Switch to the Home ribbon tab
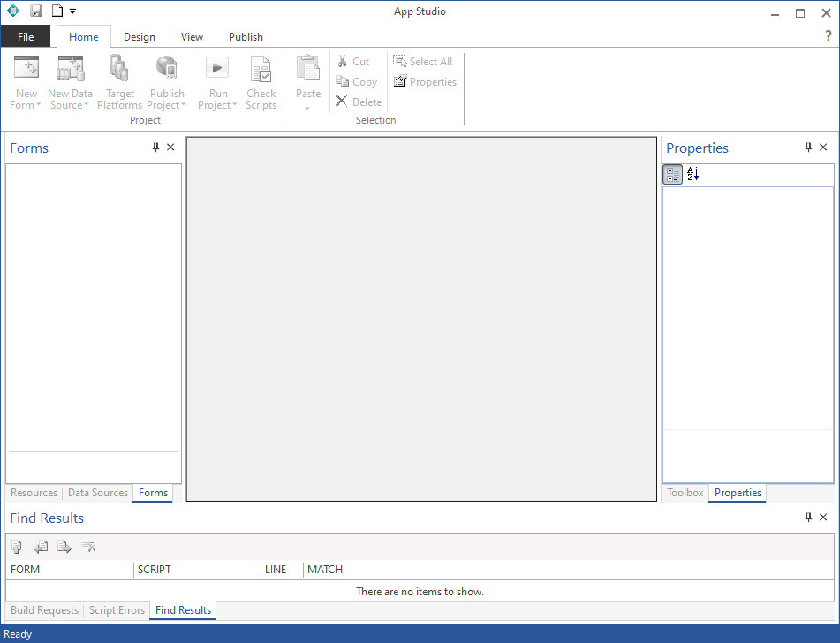This screenshot has width=840, height=643. (x=84, y=36)
